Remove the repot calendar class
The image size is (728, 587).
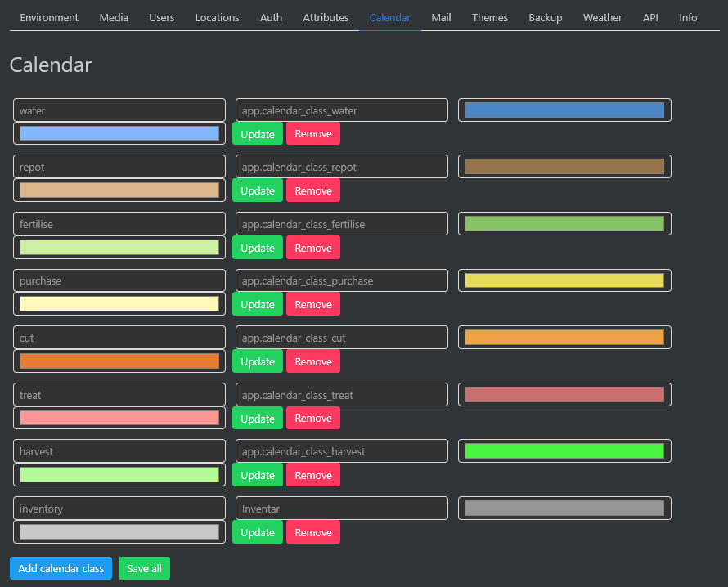click(312, 190)
